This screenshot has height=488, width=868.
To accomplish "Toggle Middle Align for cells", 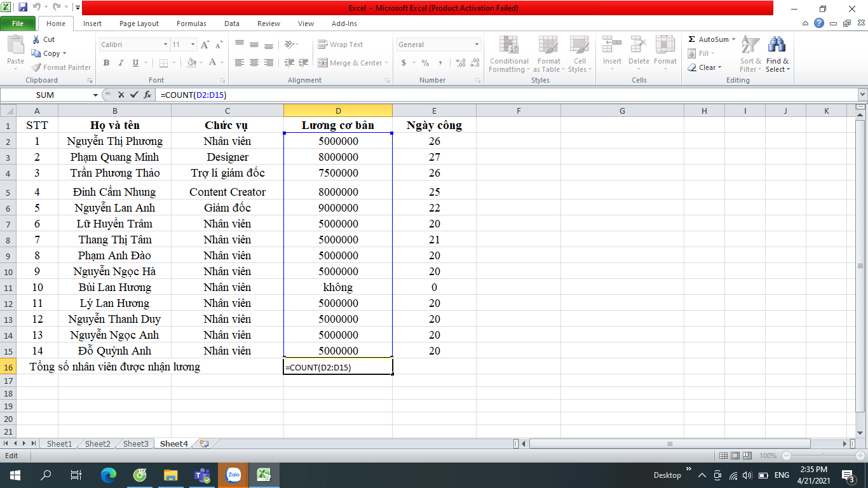I will click(254, 44).
